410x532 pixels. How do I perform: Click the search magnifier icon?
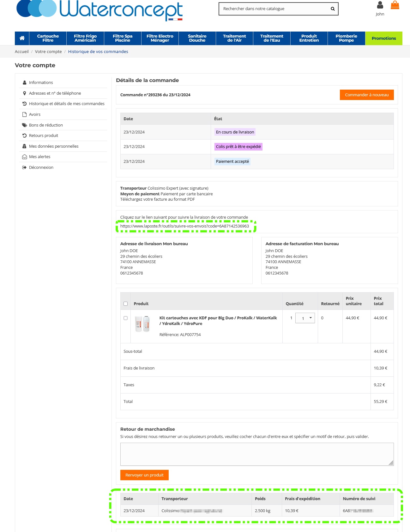tap(333, 9)
